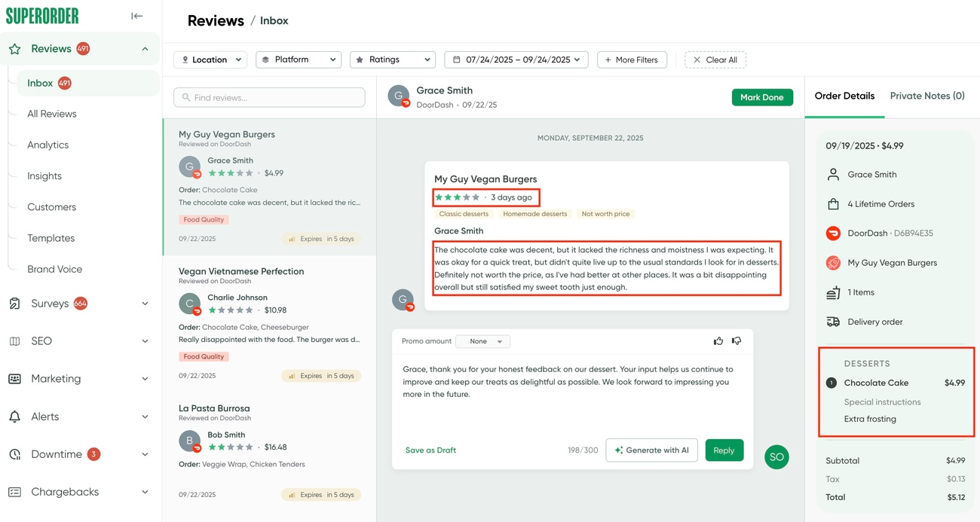The width and height of the screenshot is (980, 522).
Task: Select the Vegan Vietnamese Perfection review card
Action: (269, 324)
